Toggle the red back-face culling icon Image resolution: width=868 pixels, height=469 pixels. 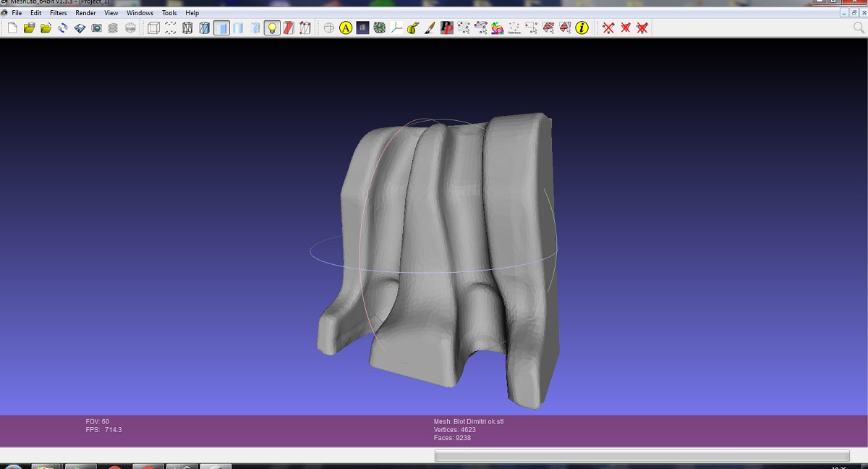coord(289,28)
